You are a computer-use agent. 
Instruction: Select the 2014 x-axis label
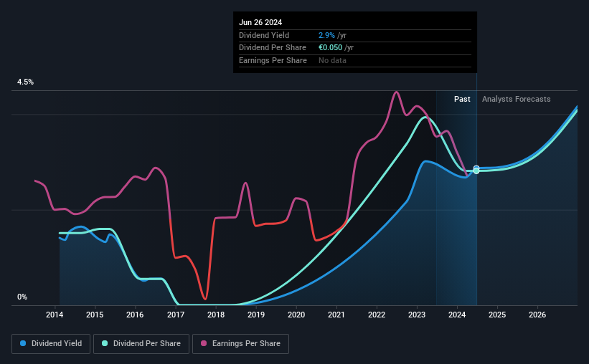point(55,315)
